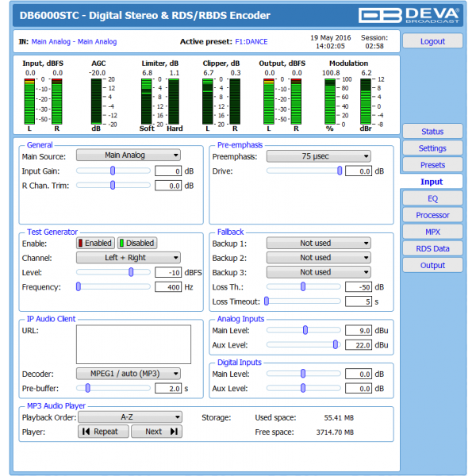Click the test Level dBFS field
Viewport: 476px width, 476px height.
point(168,273)
